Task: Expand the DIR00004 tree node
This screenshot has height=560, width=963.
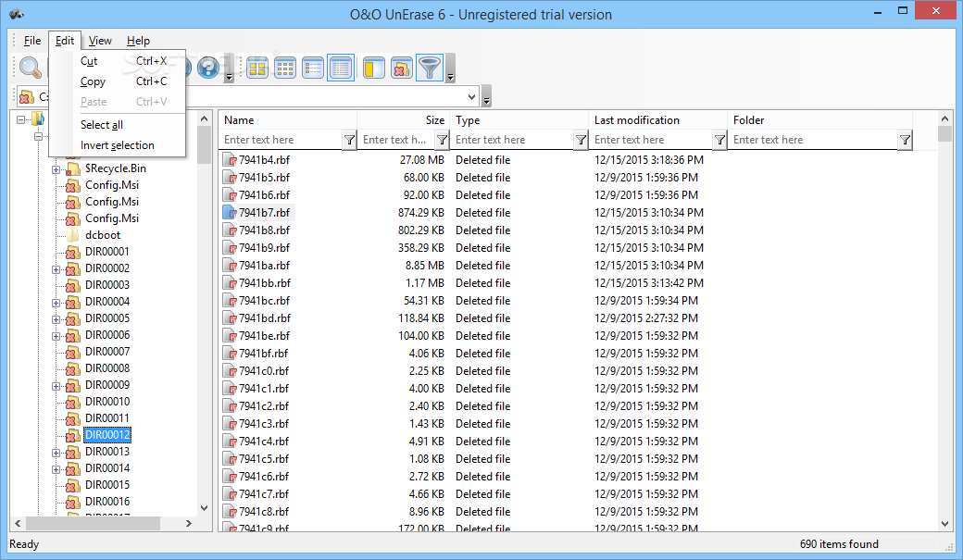Action: pos(56,303)
